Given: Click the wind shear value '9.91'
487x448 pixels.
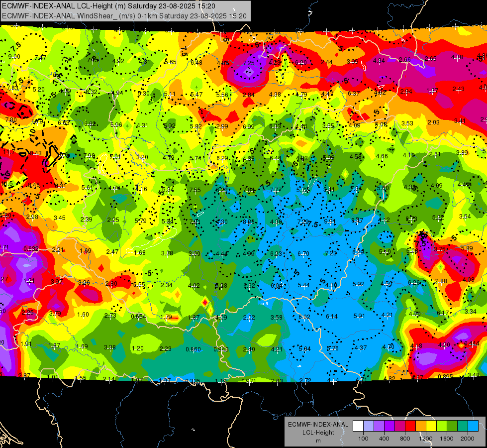Looking at the screenshot, I should pos(329,222).
